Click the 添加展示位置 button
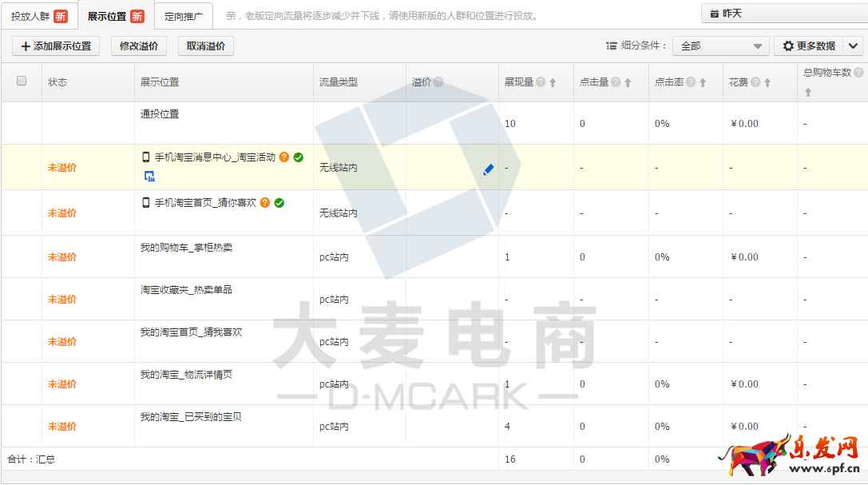Screen dimensions: 868x485 [x=56, y=46]
